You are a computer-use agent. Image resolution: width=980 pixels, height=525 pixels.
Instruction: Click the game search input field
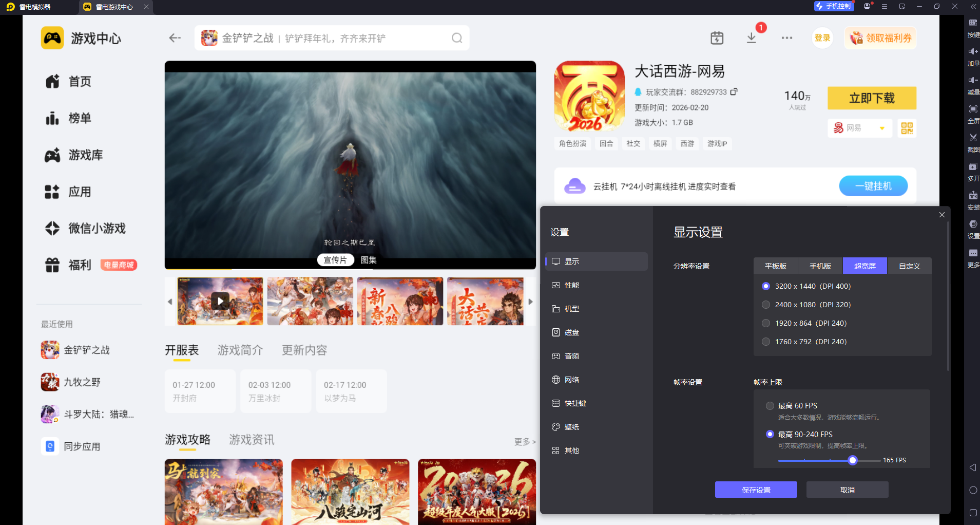point(332,38)
